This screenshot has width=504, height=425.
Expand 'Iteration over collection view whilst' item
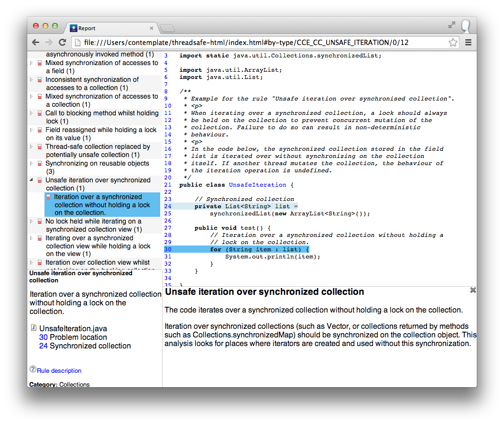pyautogui.click(x=31, y=263)
